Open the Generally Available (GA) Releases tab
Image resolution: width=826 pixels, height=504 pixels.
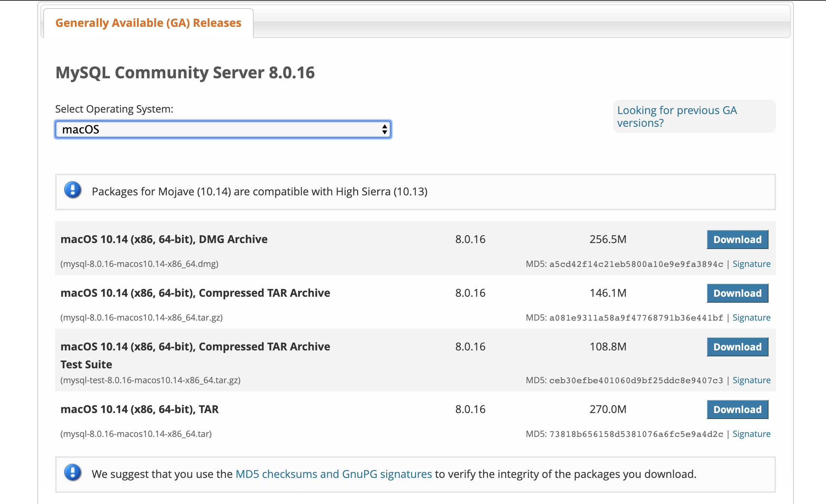pos(148,23)
